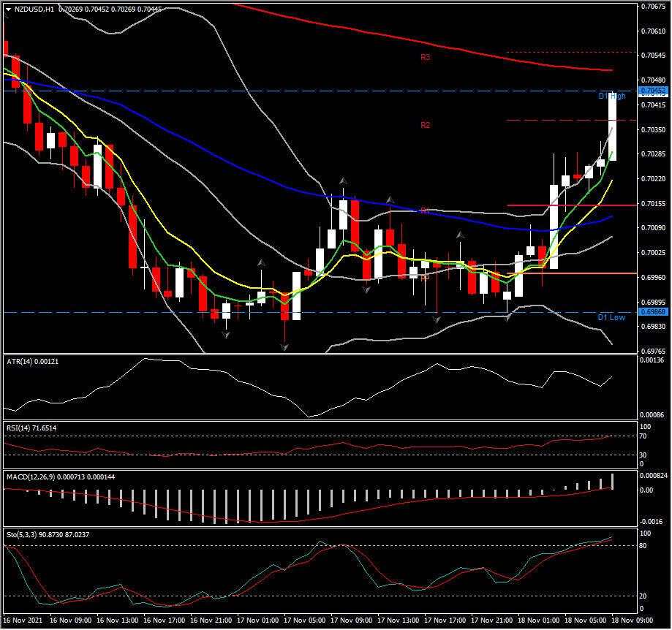Image resolution: width=672 pixels, height=630 pixels.
Task: Click the 16 Nov 17:00 time label
Action: click(x=164, y=620)
